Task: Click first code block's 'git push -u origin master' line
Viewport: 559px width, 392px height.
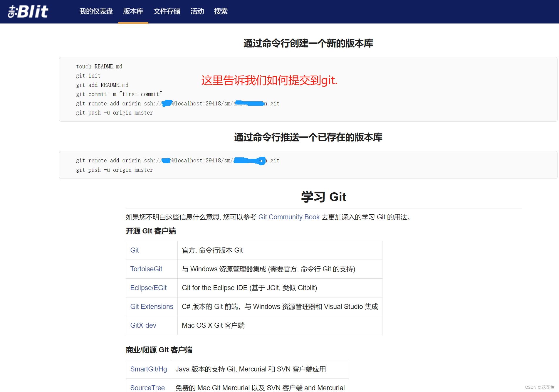Action: (115, 113)
